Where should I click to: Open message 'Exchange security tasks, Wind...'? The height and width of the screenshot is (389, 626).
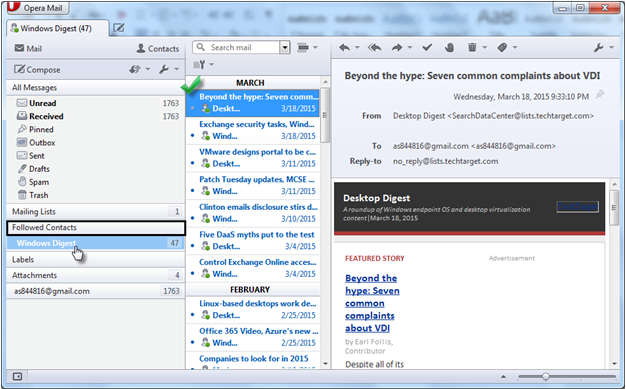coord(253,130)
